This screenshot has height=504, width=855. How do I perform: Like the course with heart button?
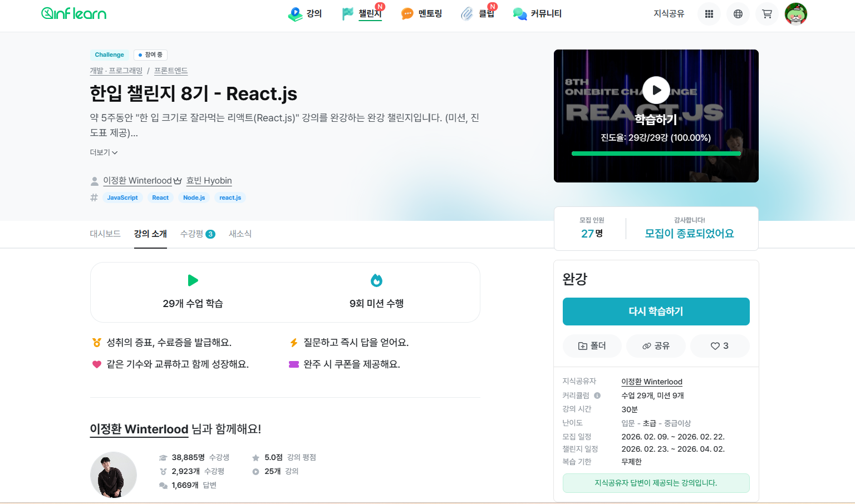(720, 346)
